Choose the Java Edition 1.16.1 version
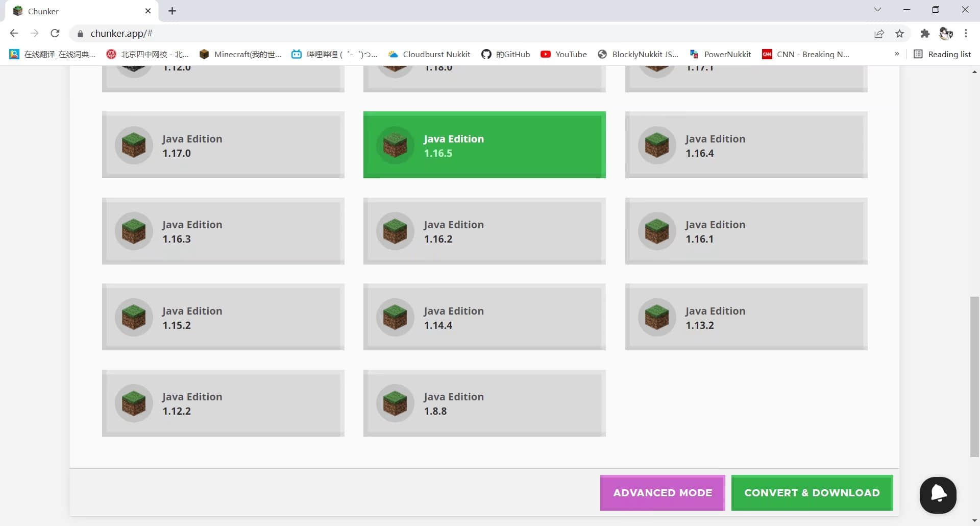Viewport: 980px width, 526px height. [746, 231]
